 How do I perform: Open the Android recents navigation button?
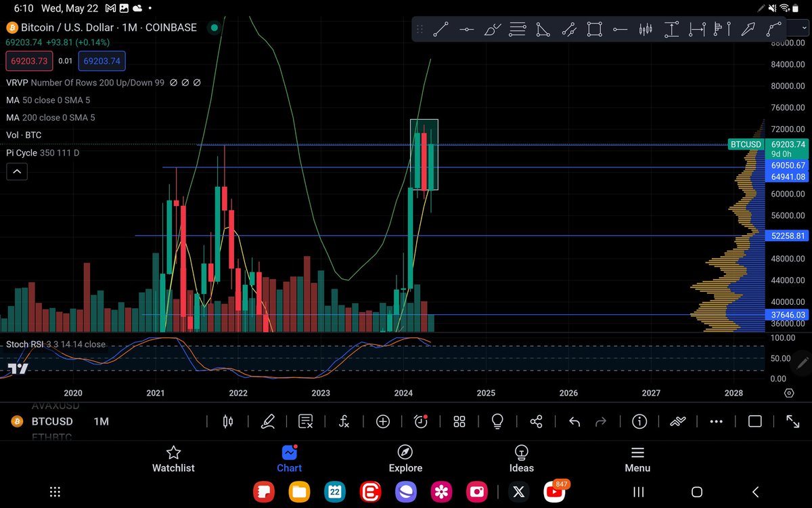[x=638, y=492]
